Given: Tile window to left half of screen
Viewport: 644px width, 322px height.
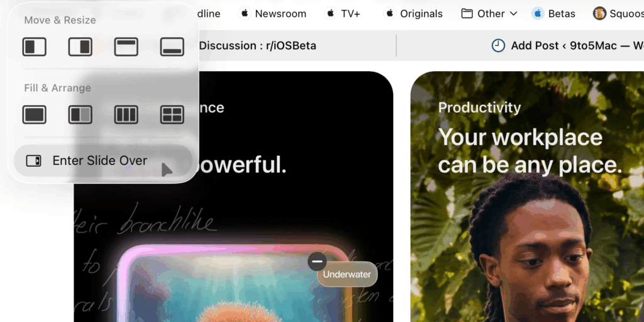Looking at the screenshot, I should coord(35,47).
